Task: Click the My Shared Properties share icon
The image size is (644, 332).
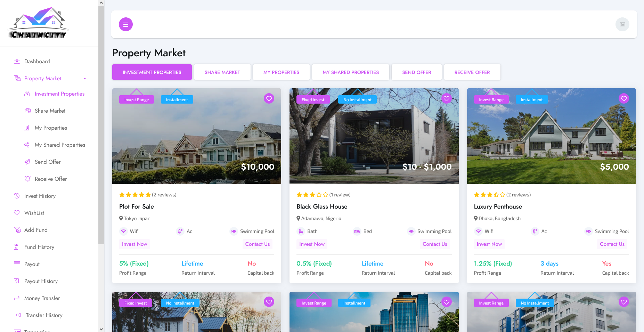Action: [x=27, y=145]
